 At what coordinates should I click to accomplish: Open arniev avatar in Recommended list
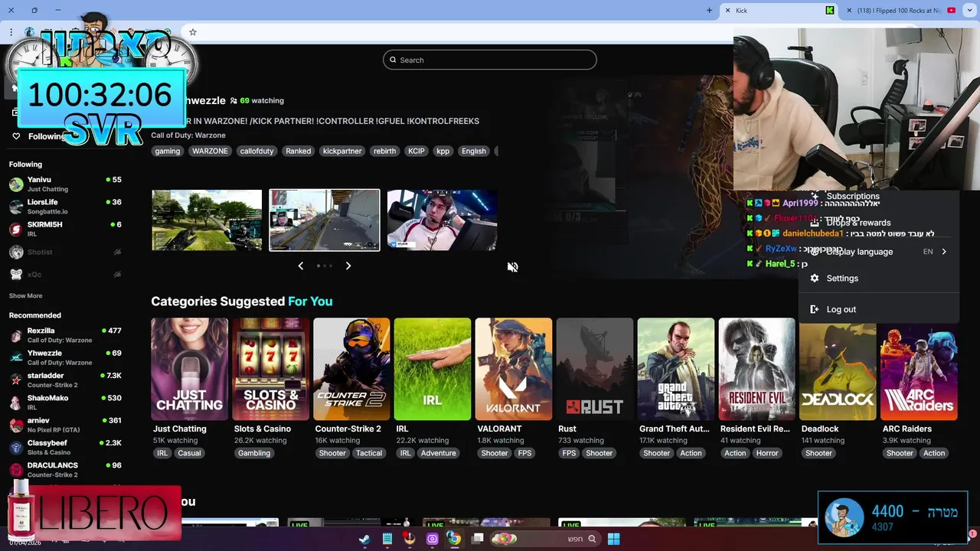[x=16, y=425]
